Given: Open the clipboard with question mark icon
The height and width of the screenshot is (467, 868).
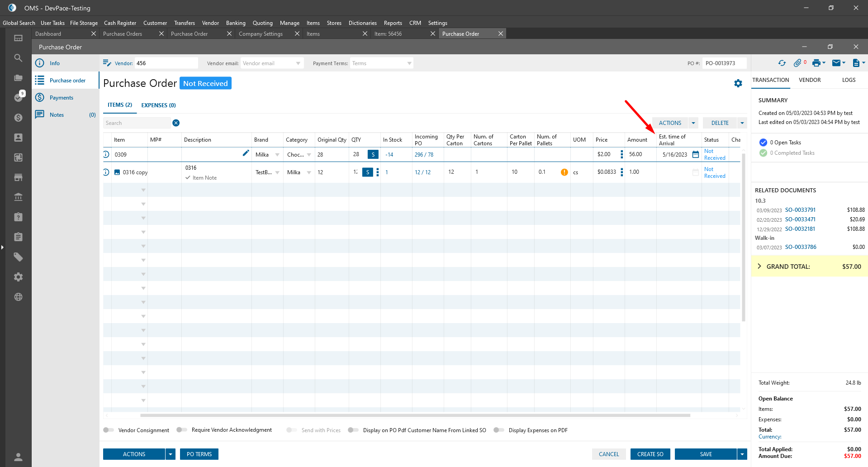Looking at the screenshot, I should click(x=18, y=217).
